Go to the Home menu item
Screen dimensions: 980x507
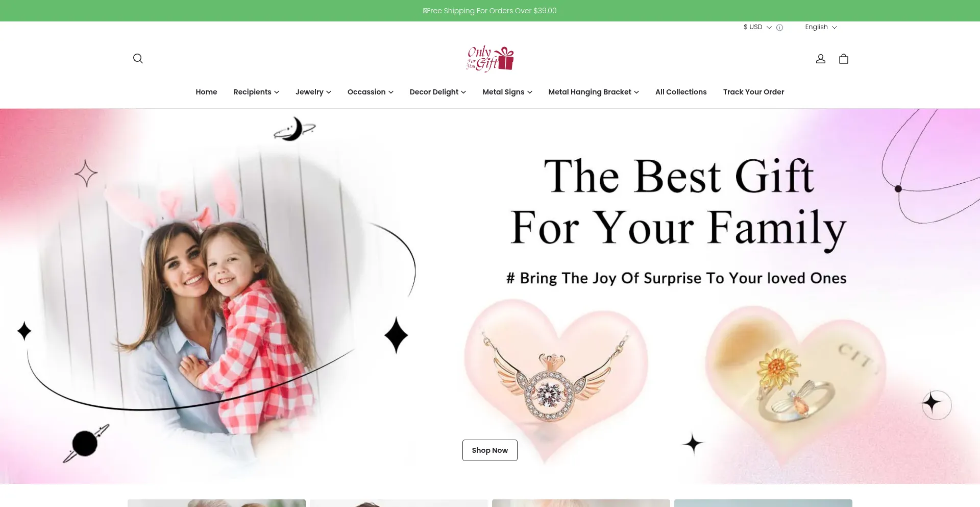coord(206,92)
